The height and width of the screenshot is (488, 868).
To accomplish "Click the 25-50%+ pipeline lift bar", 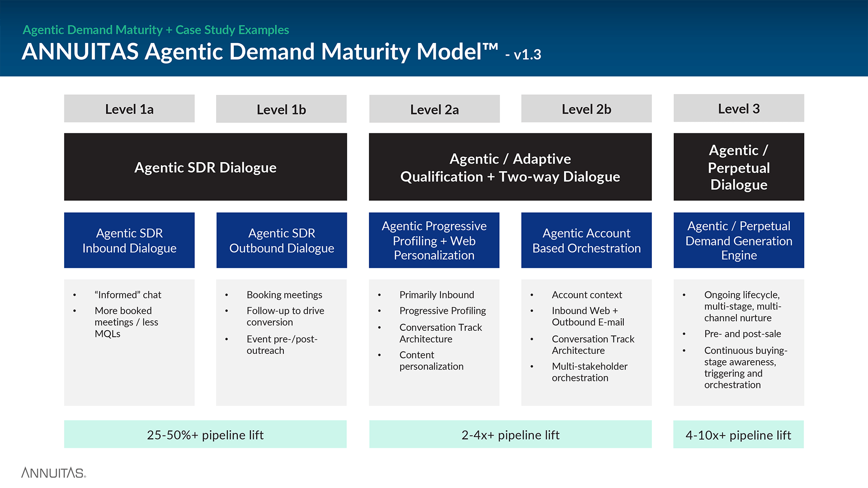I will 205,434.
